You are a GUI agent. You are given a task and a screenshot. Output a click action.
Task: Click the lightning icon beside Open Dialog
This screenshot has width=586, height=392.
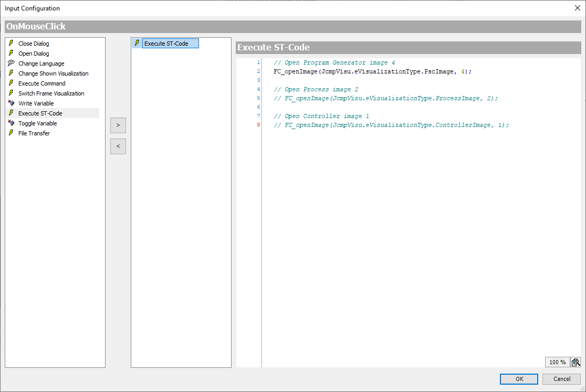11,54
